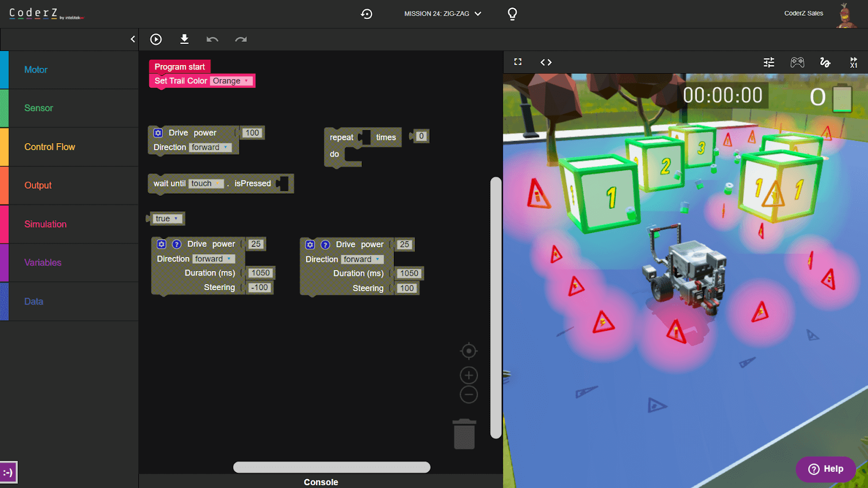The image size is (868, 488).
Task: Open the gamepad controller icon
Action: (x=797, y=62)
